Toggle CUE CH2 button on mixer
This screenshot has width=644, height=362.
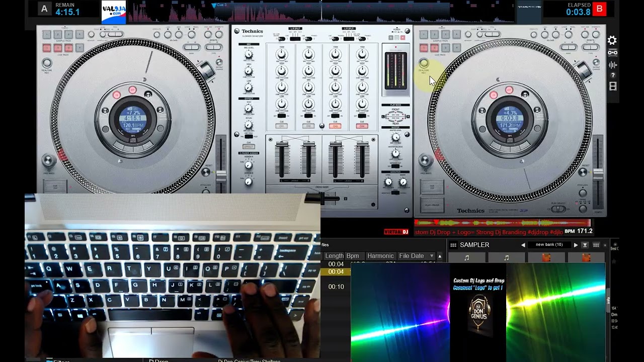coord(308,126)
